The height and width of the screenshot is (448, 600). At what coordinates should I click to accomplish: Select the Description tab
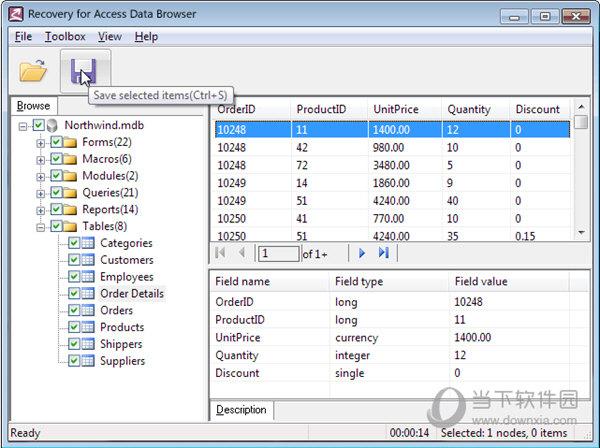point(241,410)
